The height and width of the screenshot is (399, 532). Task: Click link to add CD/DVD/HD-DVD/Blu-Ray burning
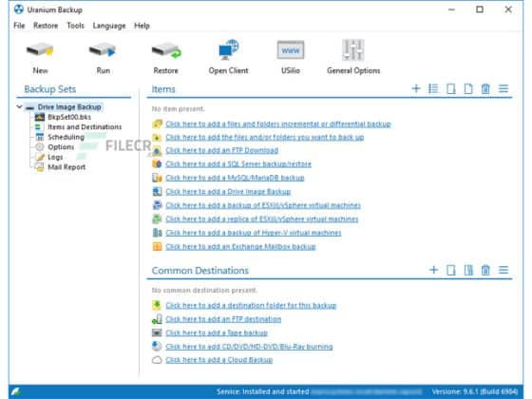pos(249,347)
